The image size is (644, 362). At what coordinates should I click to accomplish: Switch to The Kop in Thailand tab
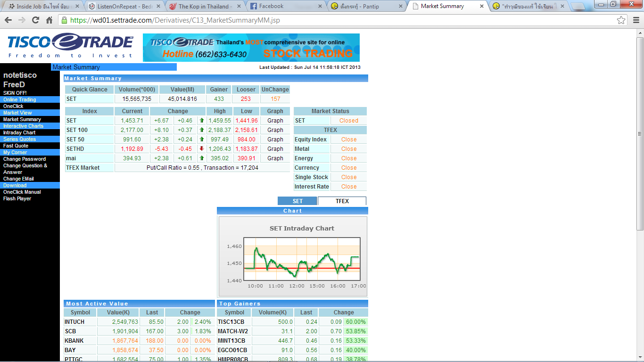(x=206, y=7)
